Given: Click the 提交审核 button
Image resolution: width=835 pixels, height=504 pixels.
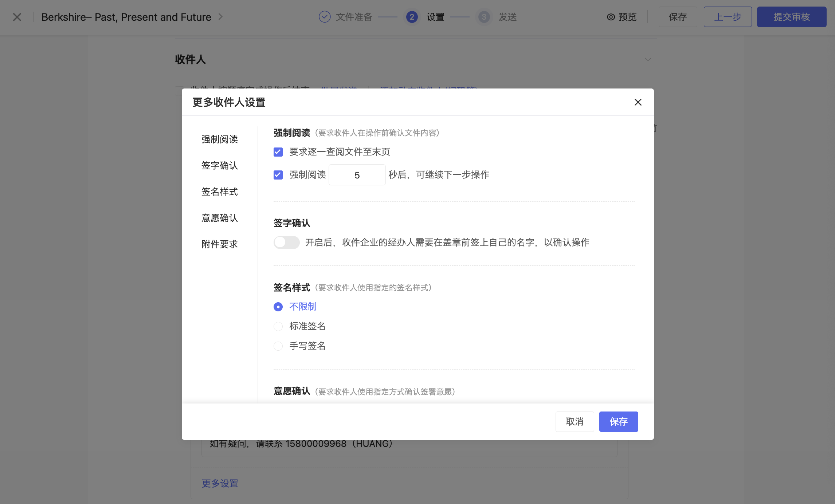Looking at the screenshot, I should click(791, 17).
